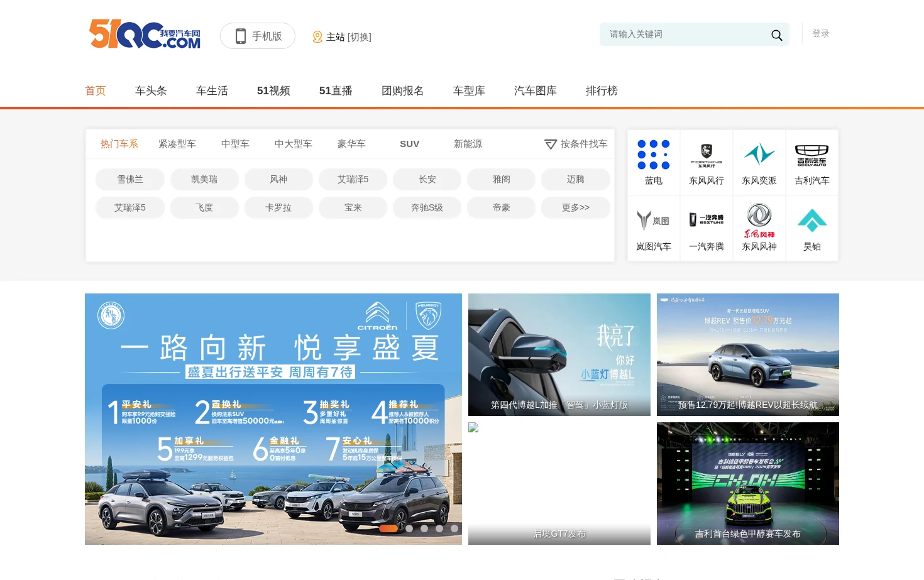
Task: Open the 汽车图库 menu item
Action: pyautogui.click(x=536, y=90)
